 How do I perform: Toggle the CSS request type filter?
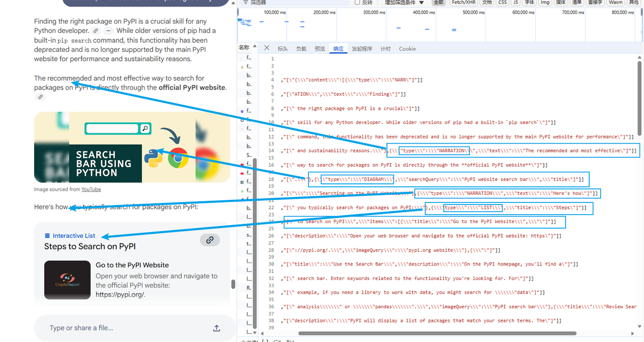point(502,3)
